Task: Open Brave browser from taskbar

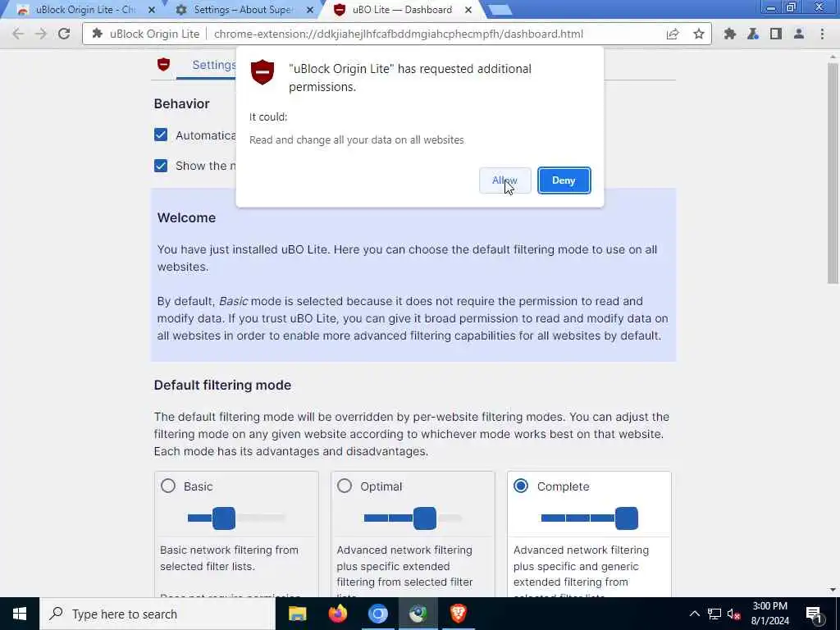Action: tap(458, 614)
